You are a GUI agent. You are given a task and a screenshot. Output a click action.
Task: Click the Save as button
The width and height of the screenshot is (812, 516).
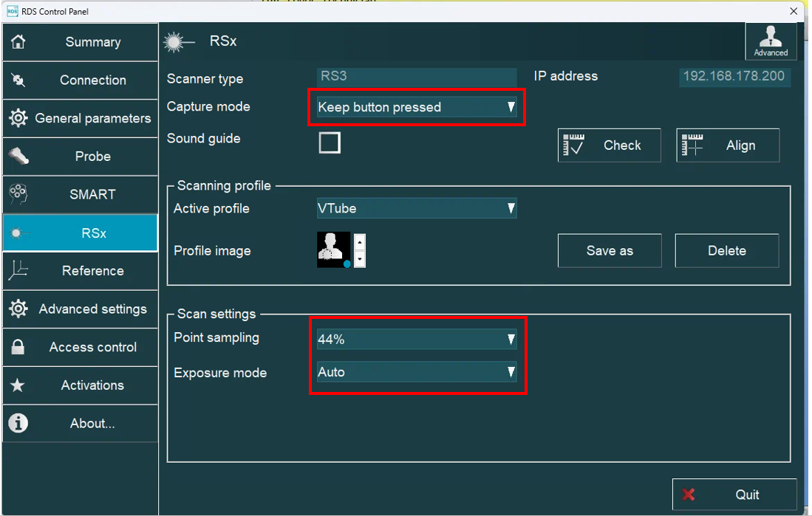point(609,251)
